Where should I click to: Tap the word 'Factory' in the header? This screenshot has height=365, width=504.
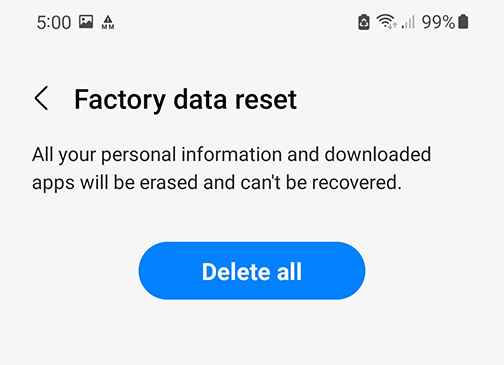[x=120, y=100]
